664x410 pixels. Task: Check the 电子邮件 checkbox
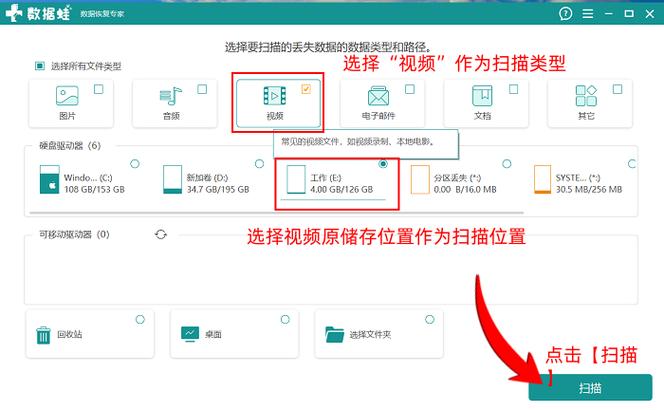[410, 89]
